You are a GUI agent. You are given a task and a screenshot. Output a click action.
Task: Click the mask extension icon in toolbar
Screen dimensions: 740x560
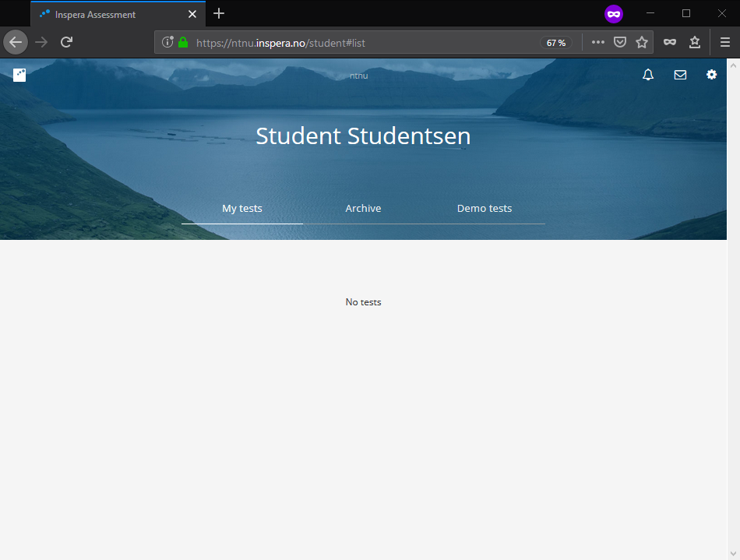[670, 42]
